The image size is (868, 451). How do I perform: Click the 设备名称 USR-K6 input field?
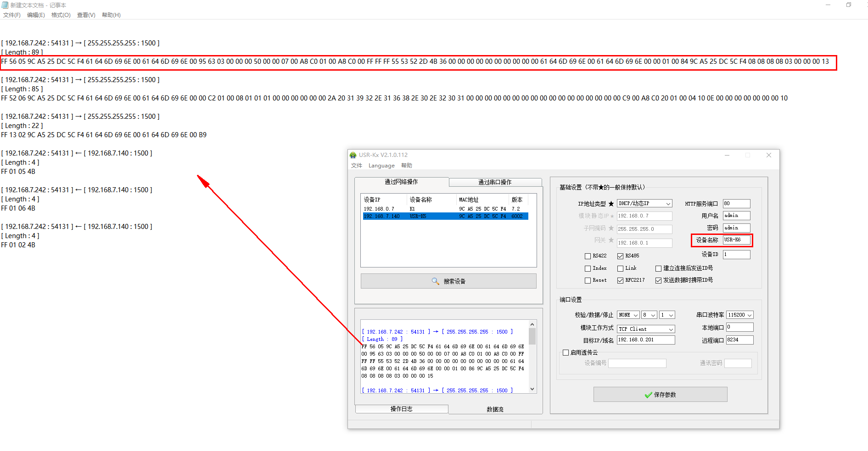[736, 240]
